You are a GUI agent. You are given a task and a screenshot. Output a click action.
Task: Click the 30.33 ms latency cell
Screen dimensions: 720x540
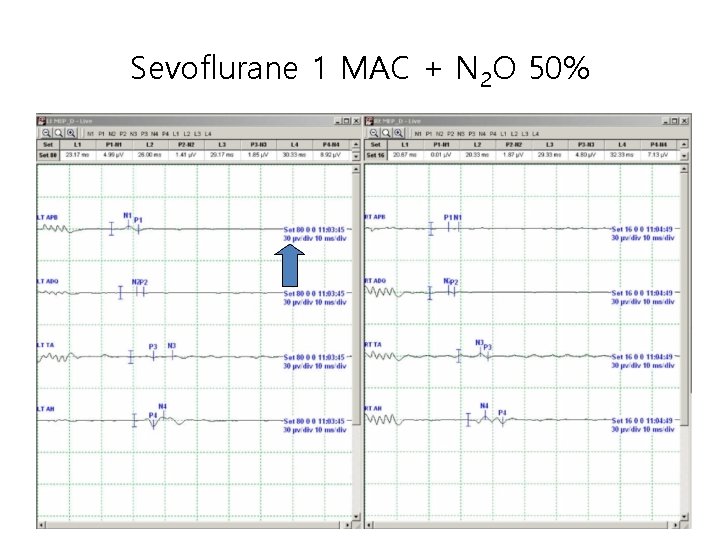tap(294, 155)
